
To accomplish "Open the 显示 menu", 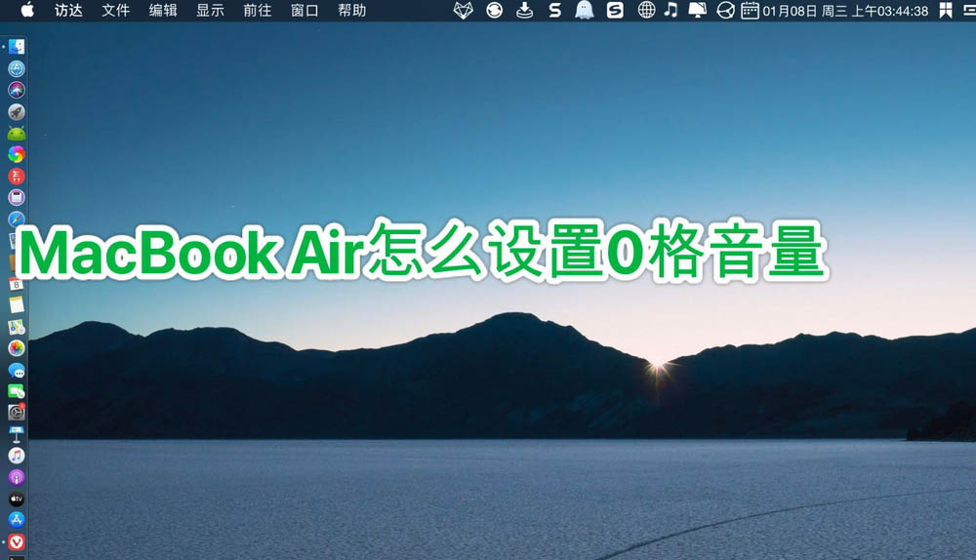I will point(211,11).
